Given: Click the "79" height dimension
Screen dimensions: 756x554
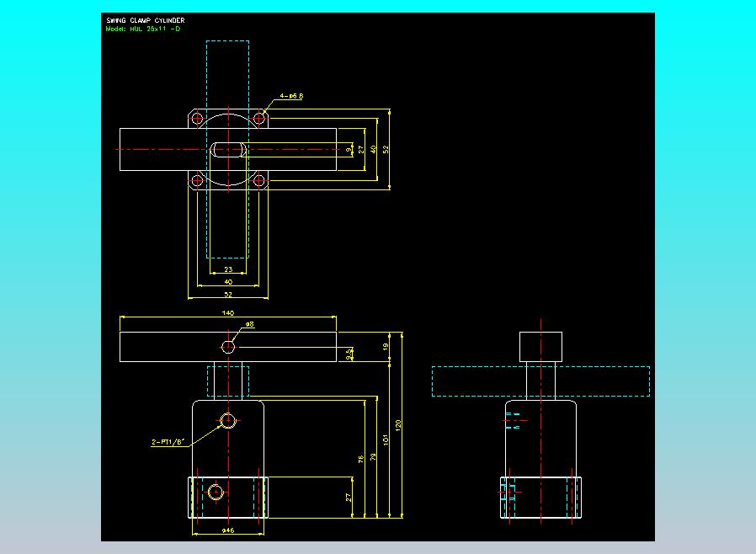Looking at the screenshot, I should (373, 456).
